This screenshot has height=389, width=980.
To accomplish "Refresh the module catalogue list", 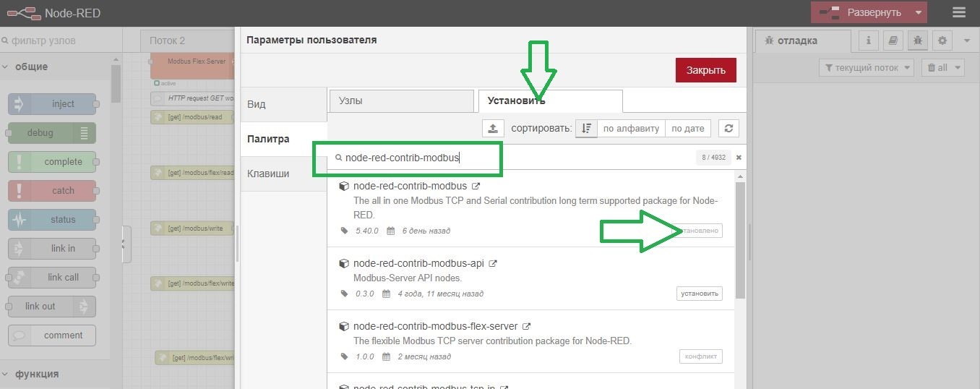I will (728, 128).
